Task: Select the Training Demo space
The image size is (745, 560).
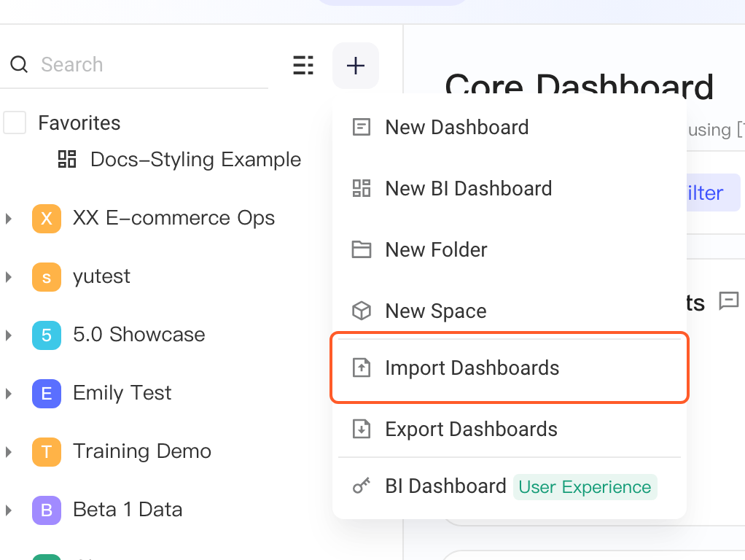Action: 142,451
